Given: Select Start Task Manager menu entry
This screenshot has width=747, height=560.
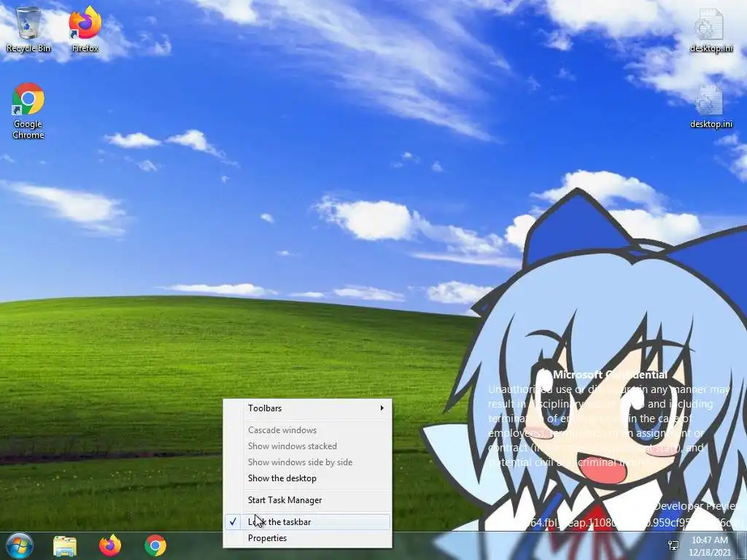Looking at the screenshot, I should [x=307, y=500].
